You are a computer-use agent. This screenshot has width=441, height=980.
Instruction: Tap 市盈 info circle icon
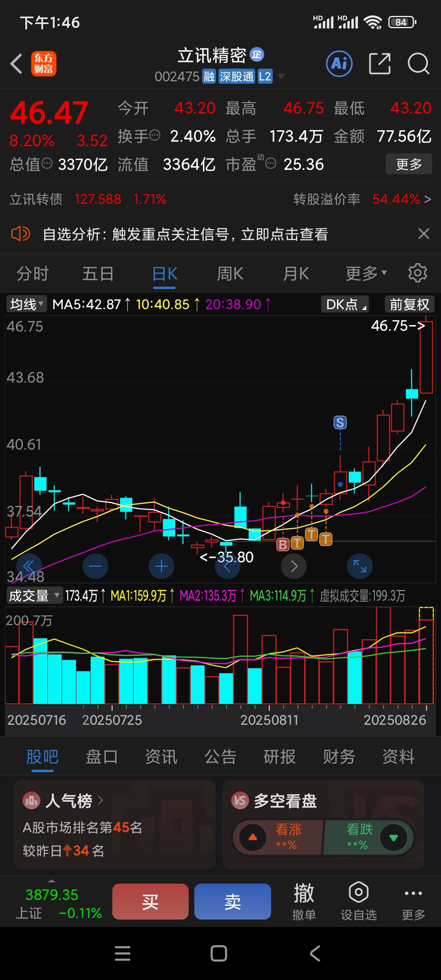(271, 163)
